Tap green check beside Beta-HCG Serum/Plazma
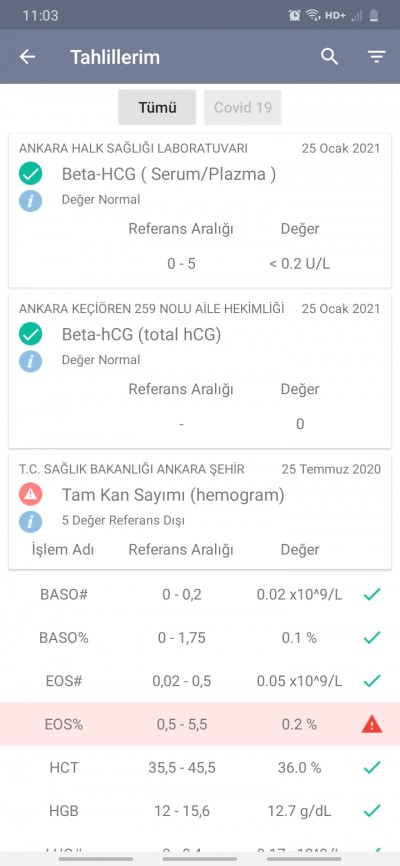 (x=30, y=174)
